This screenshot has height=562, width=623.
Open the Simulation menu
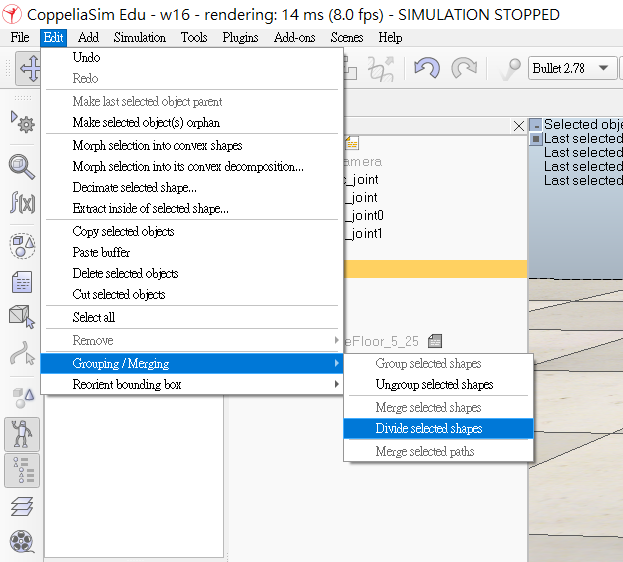click(x=139, y=38)
